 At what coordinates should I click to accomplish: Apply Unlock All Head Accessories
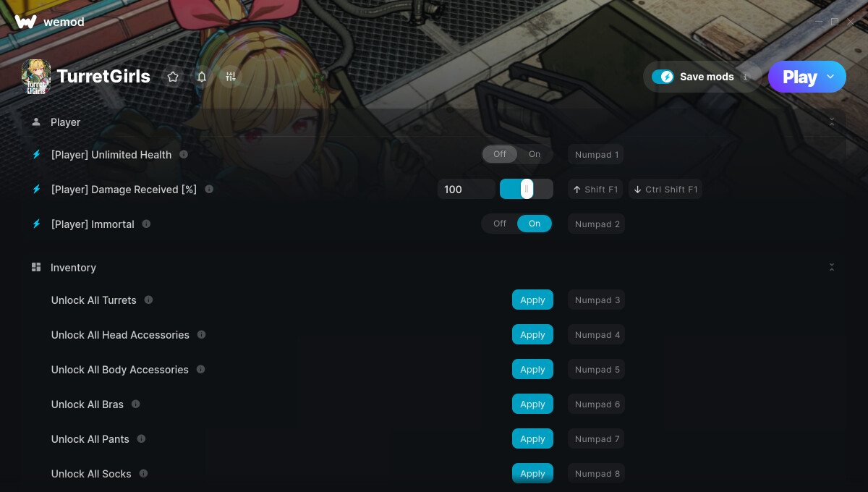click(532, 334)
